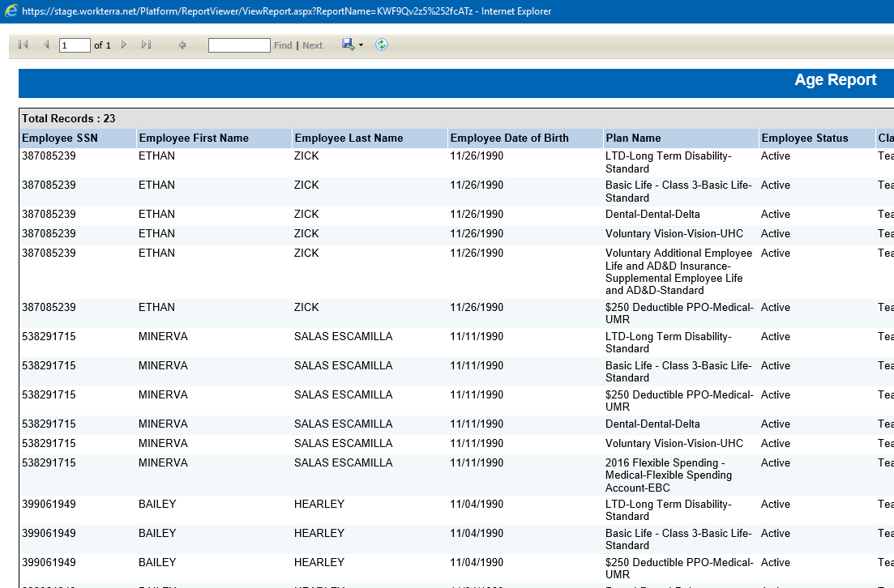Image resolution: width=894 pixels, height=588 pixels.
Task: Jump to last page of report
Action: tap(146, 45)
